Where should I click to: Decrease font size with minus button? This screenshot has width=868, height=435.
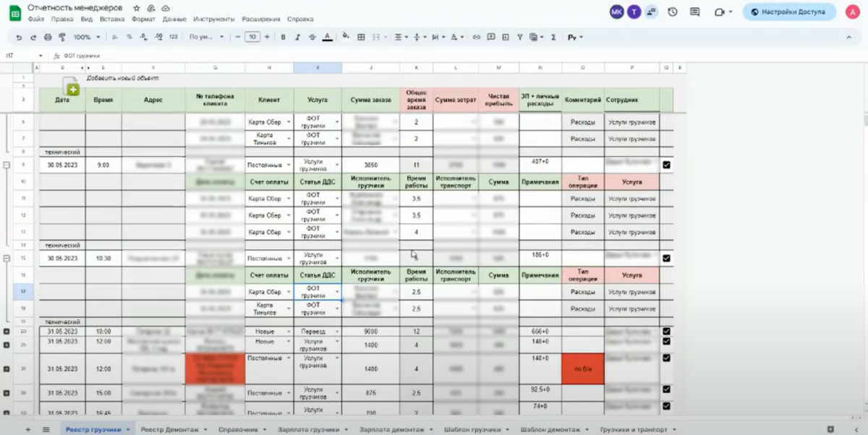[x=238, y=37]
